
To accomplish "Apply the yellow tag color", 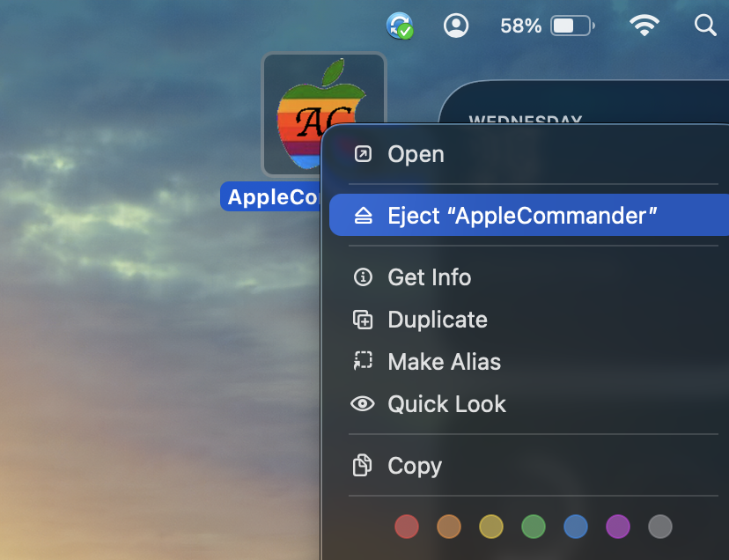I will tap(491, 527).
